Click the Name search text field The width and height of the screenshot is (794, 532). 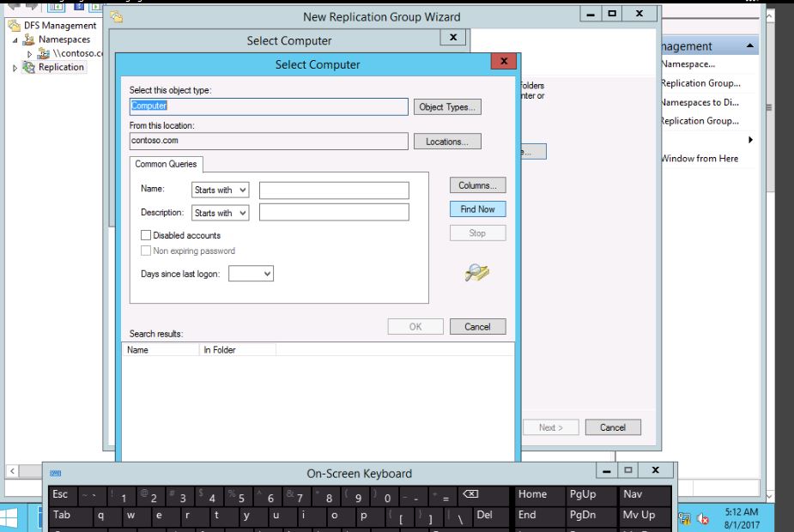334,190
